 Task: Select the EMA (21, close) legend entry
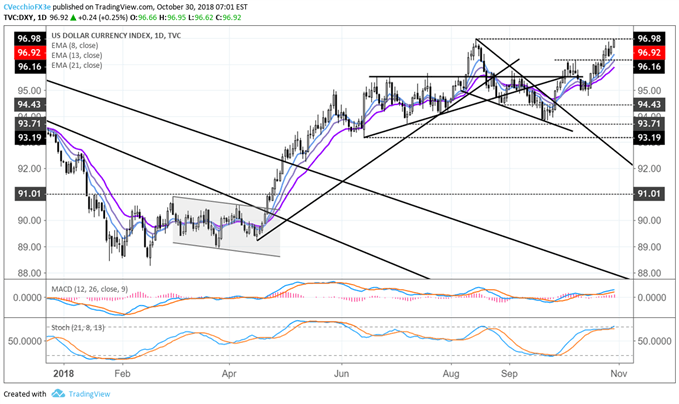point(77,65)
